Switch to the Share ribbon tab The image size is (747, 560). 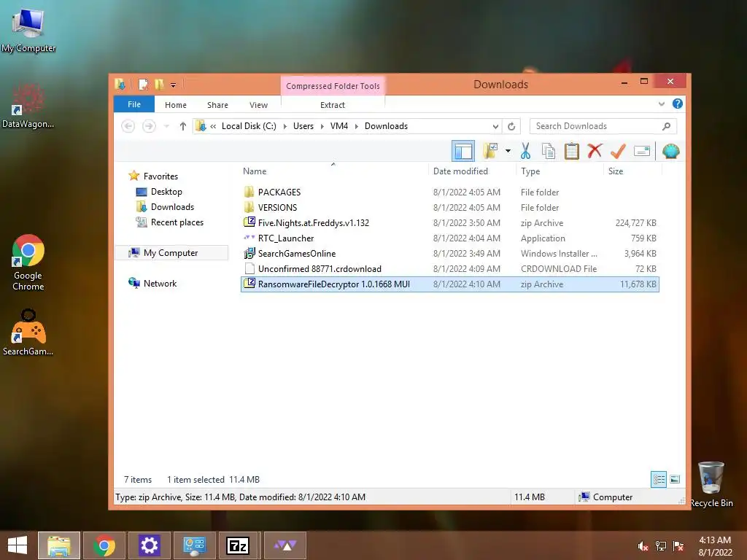217,105
